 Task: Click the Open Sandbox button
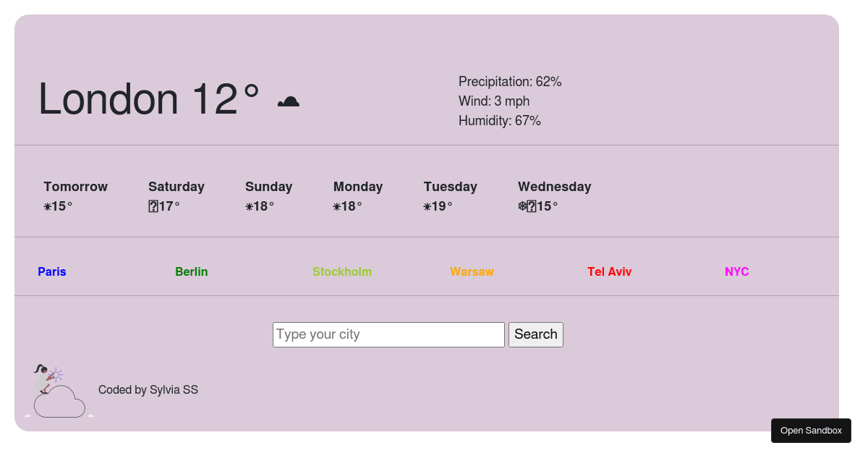(x=811, y=431)
